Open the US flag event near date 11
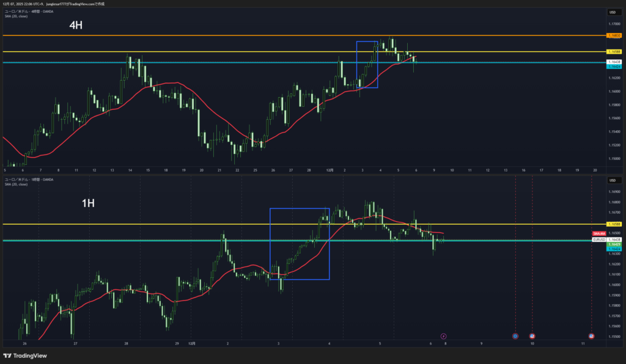The height and width of the screenshot is (364, 626). [592, 336]
